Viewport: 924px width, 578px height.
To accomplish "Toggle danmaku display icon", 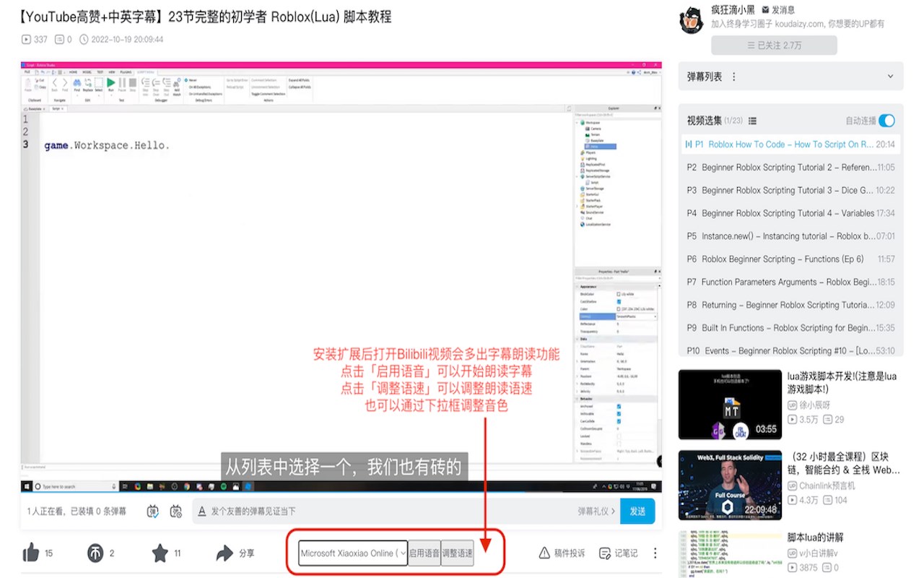I will (x=153, y=511).
